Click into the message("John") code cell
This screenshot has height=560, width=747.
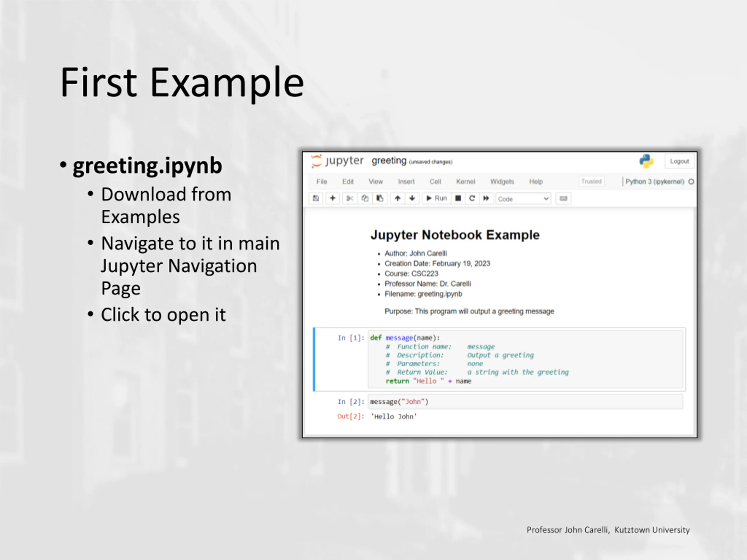[525, 402]
